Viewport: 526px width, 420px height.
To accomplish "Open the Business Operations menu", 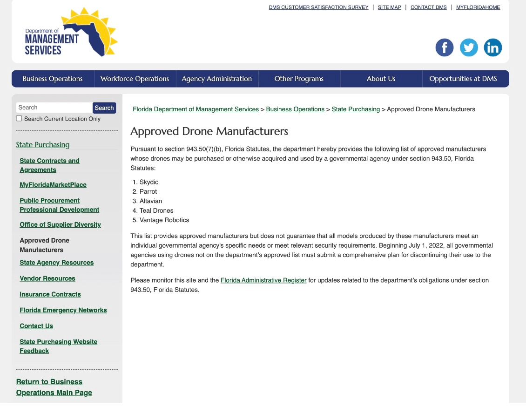I will tap(53, 79).
